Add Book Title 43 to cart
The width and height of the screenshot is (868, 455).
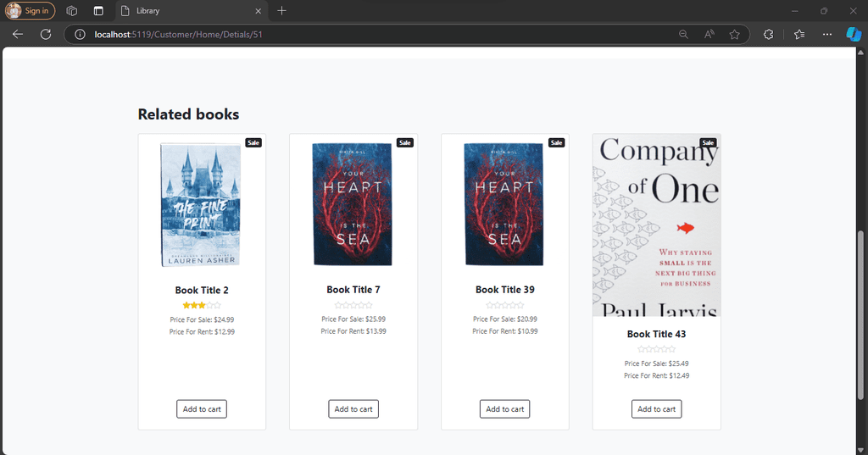click(x=657, y=409)
